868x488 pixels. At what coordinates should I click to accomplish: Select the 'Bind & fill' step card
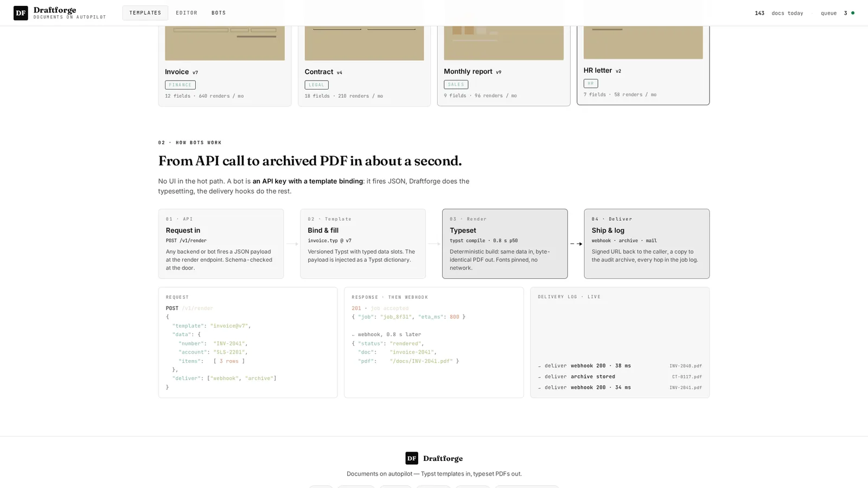(x=363, y=243)
